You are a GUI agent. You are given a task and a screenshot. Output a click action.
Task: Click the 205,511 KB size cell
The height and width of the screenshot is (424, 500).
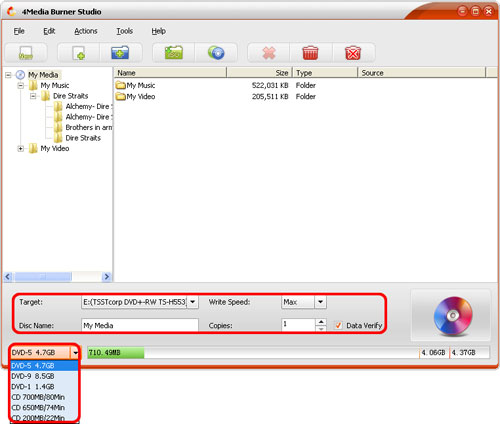pyautogui.click(x=270, y=97)
